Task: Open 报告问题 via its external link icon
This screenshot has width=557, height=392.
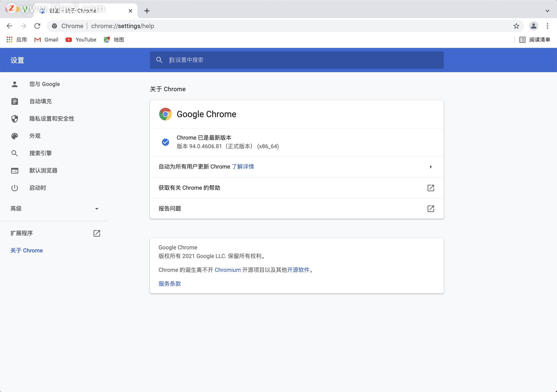Action: (x=431, y=209)
